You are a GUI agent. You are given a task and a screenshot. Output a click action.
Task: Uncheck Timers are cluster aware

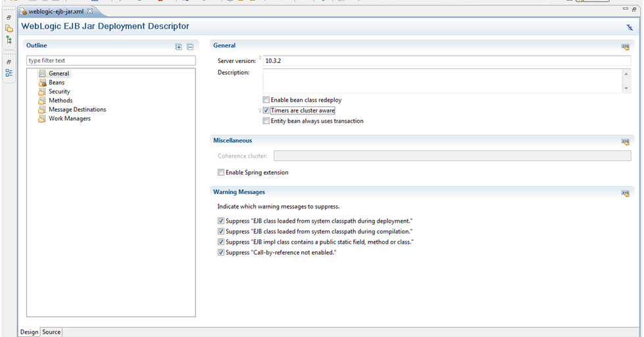(266, 110)
